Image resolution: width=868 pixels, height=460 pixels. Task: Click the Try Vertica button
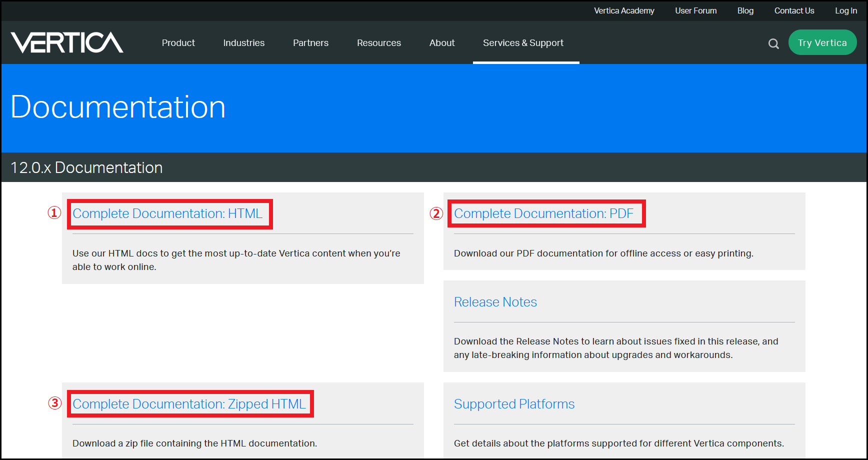(822, 42)
